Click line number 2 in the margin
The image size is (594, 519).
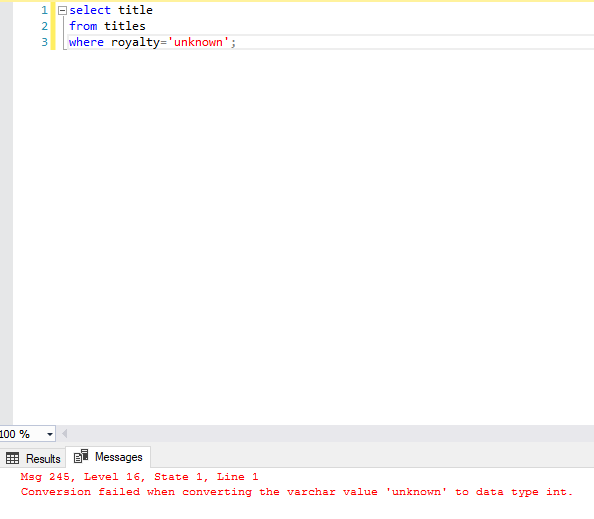(45, 26)
